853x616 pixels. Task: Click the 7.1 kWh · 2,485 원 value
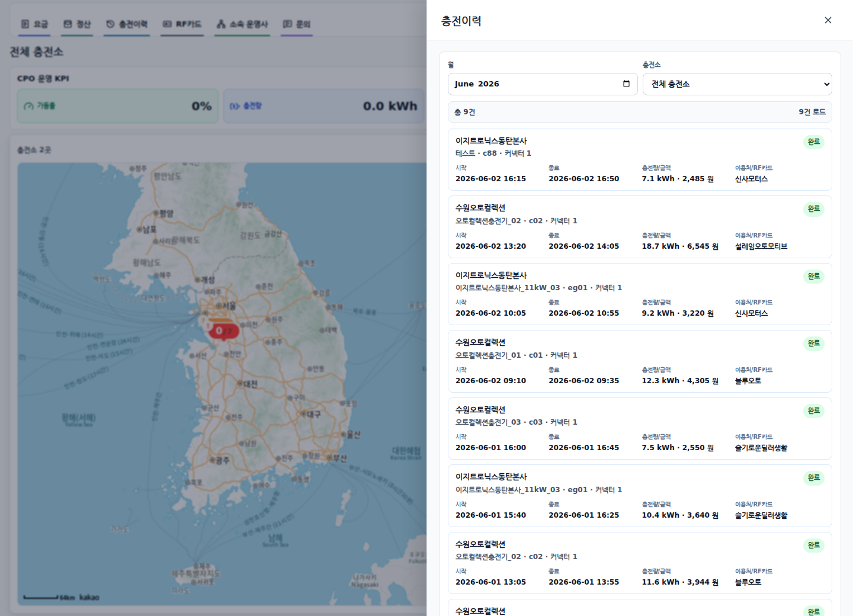tap(678, 179)
